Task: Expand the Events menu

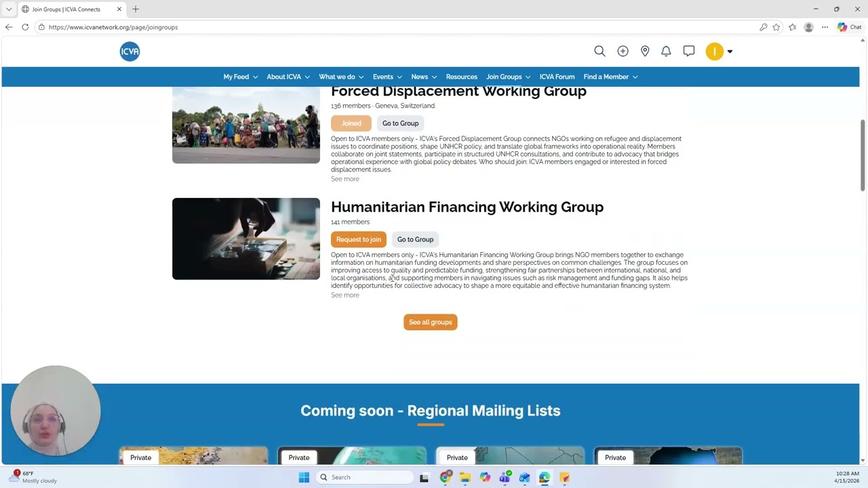Action: point(387,77)
